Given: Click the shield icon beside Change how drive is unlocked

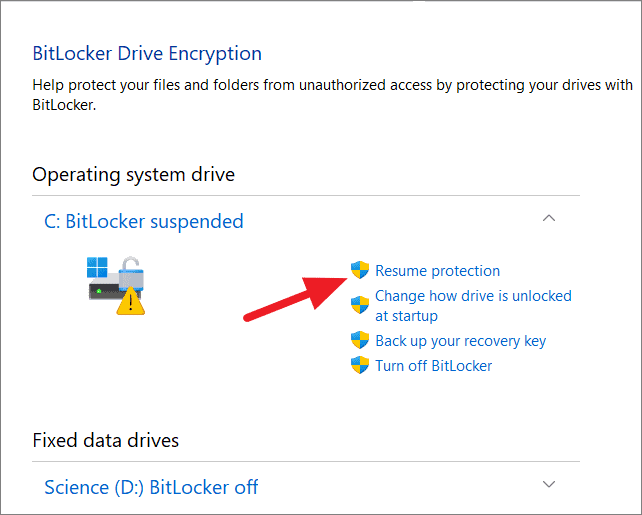Looking at the screenshot, I should [x=360, y=305].
